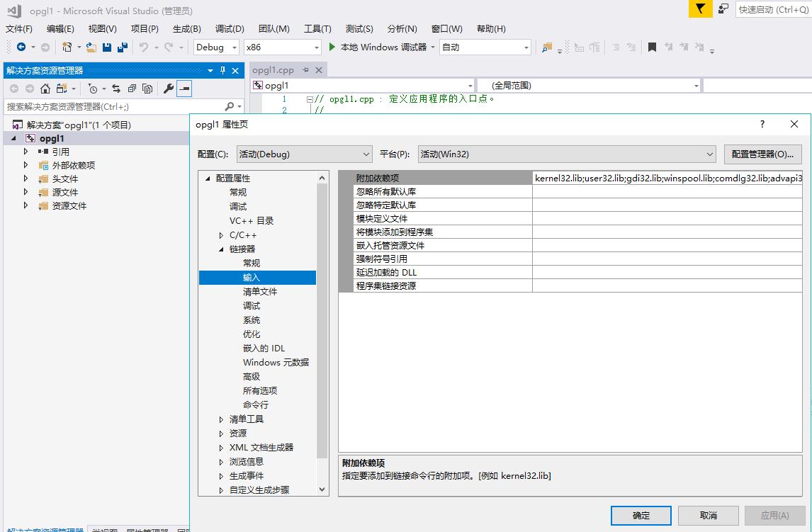Viewport: 812px width, 532px height.
Task: Open the 文件(F) menu
Action: [x=18, y=28]
